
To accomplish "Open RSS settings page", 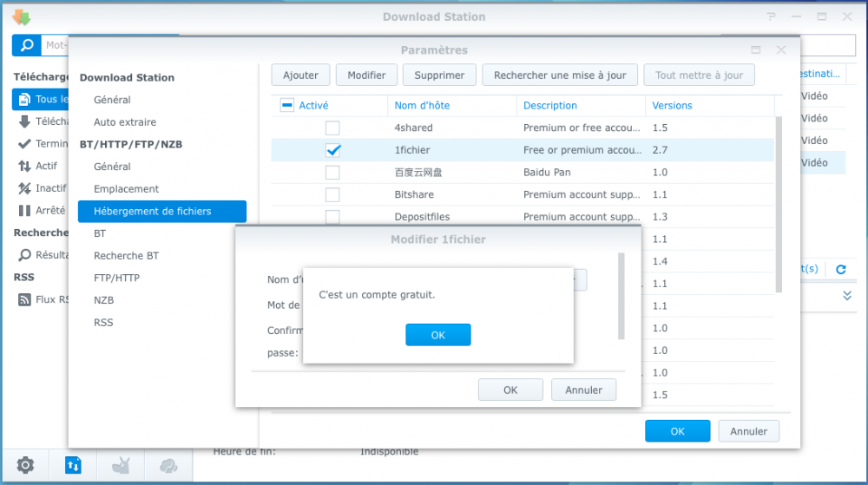I will click(x=103, y=323).
